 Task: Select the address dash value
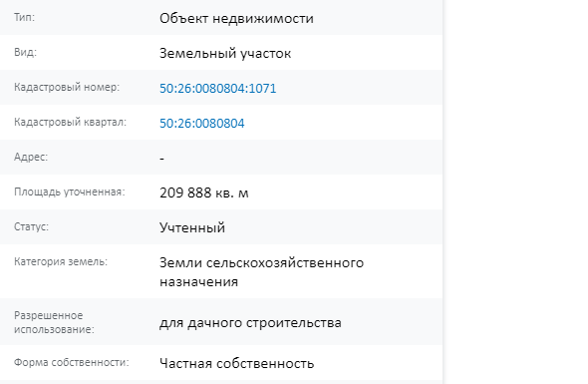[162, 159]
